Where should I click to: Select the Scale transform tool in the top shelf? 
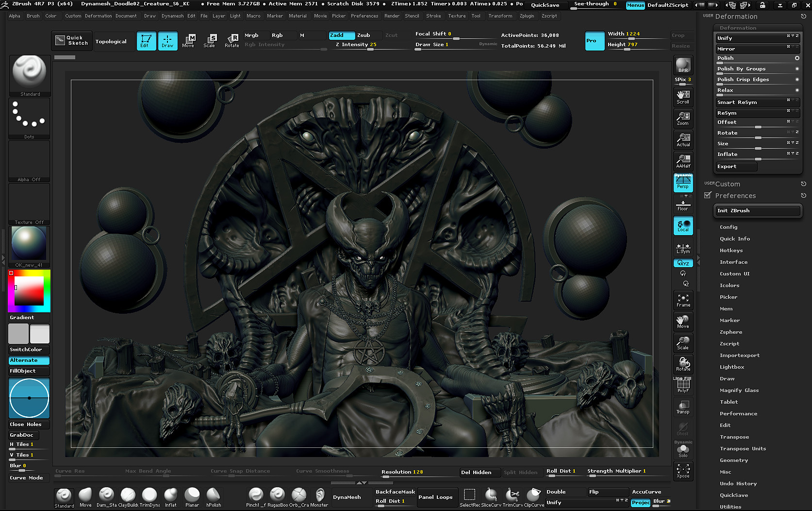pyautogui.click(x=210, y=41)
